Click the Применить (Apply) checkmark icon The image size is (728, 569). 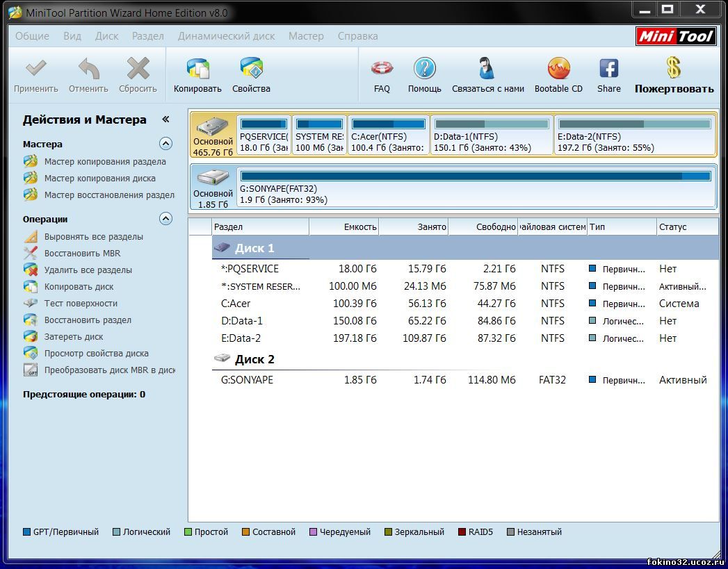tap(35, 68)
